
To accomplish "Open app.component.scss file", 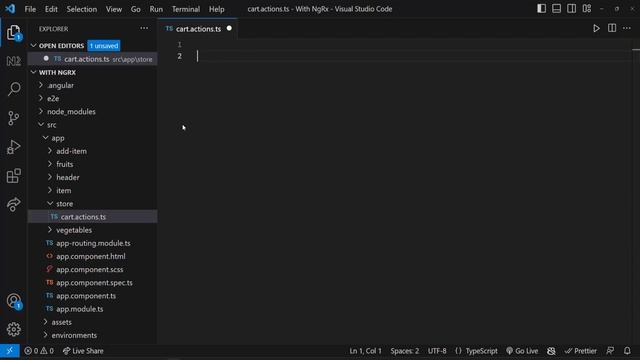I will [x=89, y=269].
